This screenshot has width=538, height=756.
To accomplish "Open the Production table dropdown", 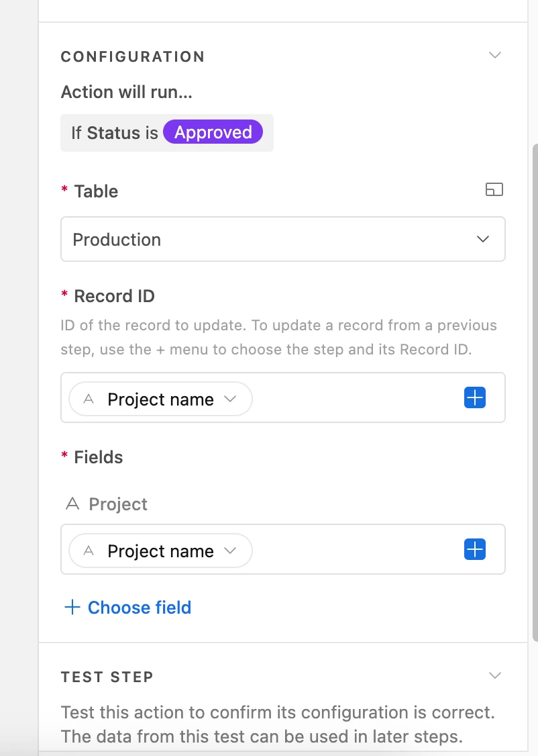I will [x=282, y=239].
